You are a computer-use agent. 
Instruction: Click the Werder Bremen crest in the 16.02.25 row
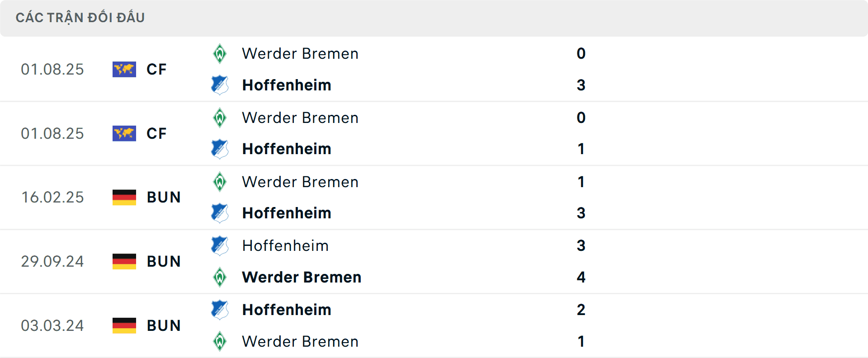(220, 182)
